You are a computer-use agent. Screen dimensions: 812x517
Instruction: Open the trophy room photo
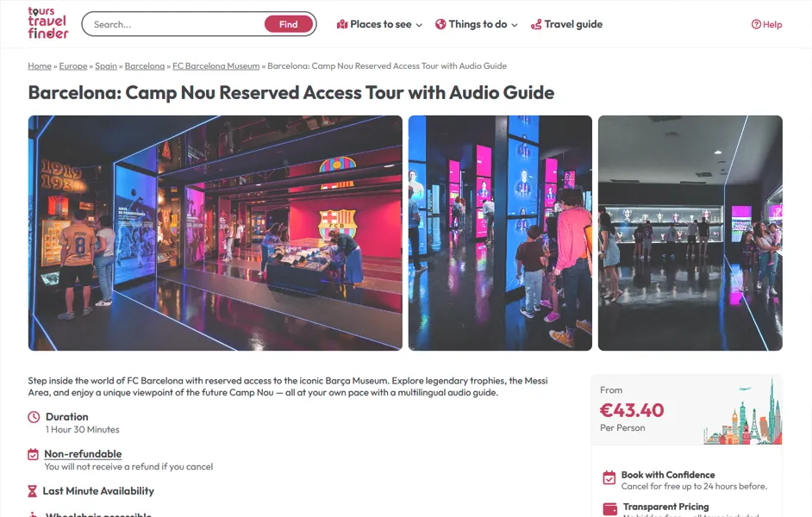point(690,233)
